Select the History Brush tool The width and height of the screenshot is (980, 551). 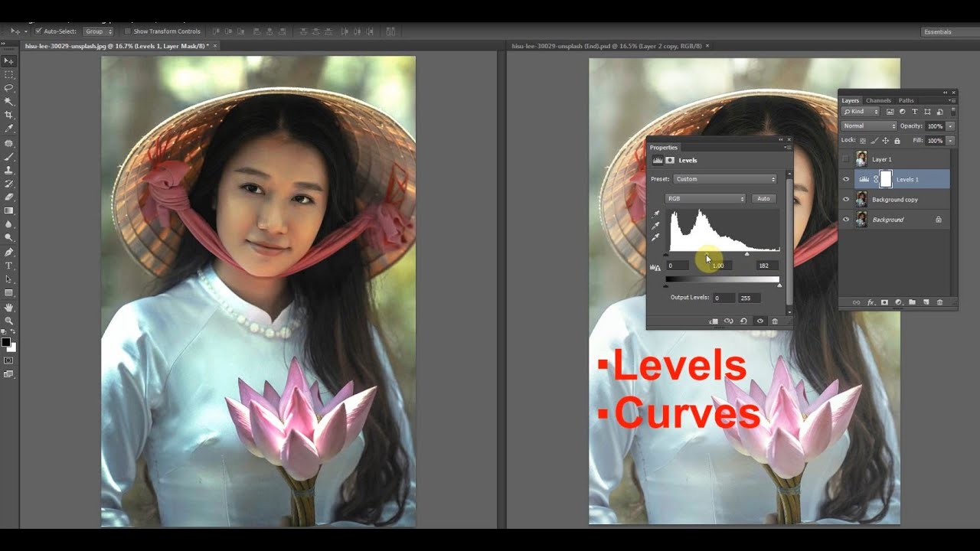(9, 184)
